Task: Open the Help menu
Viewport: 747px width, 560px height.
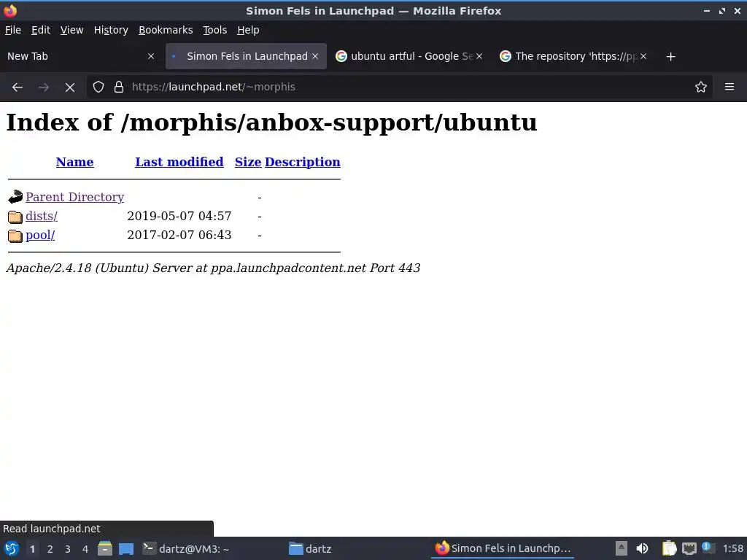Action: (248, 30)
